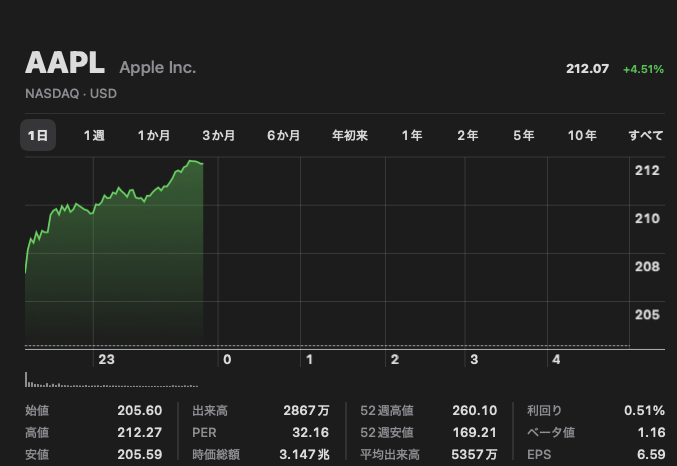The width and height of the screenshot is (677, 466).
Task: Click the yield value 0.51%
Action: point(644,410)
